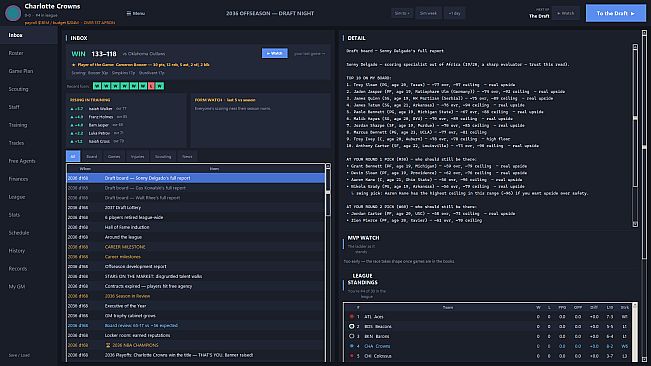This screenshot has height=366, width=651.
Task: Open the Free Agents page
Action: point(28,161)
